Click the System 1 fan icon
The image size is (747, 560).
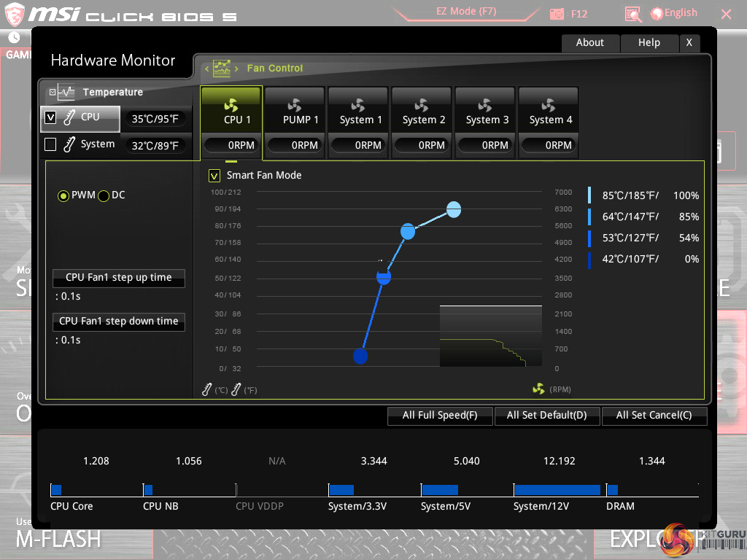358,105
